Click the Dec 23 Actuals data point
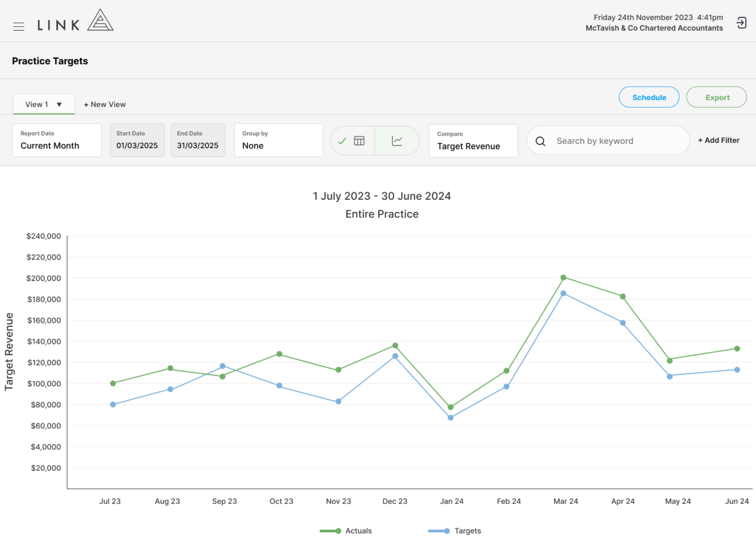The height and width of the screenshot is (539, 756). 395,346
